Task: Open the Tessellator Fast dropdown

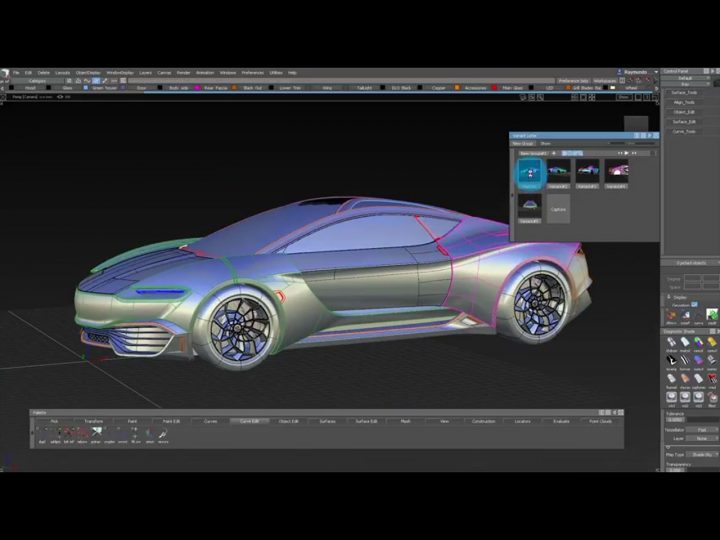Action: pos(703,430)
